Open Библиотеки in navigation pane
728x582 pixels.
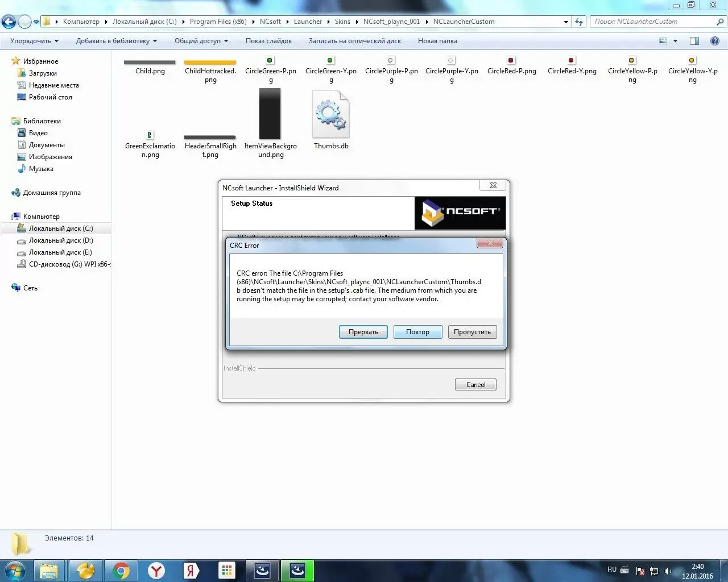[x=42, y=121]
